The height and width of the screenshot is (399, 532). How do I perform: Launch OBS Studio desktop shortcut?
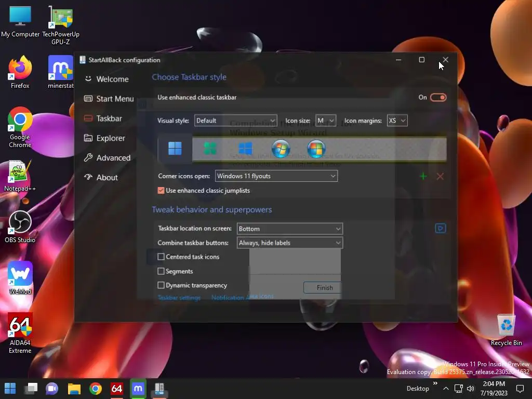20,227
